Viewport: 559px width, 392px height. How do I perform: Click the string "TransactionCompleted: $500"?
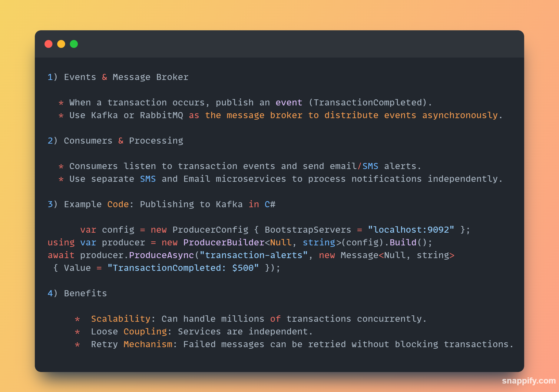click(x=183, y=268)
